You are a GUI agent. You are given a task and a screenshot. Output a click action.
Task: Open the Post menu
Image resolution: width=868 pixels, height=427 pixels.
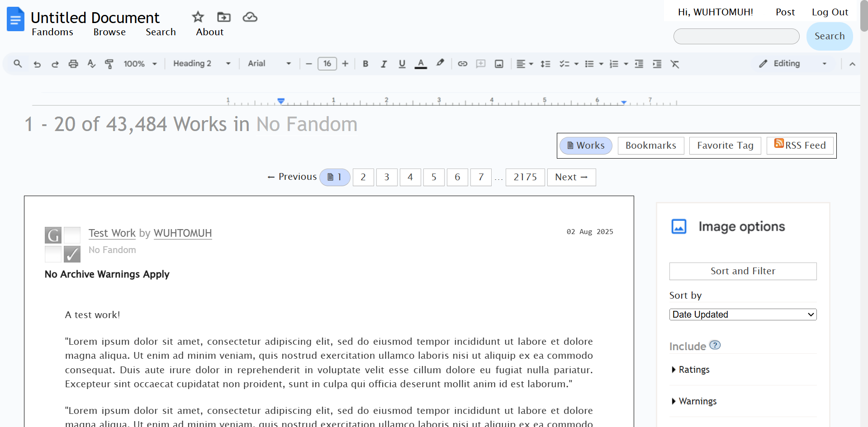785,12
